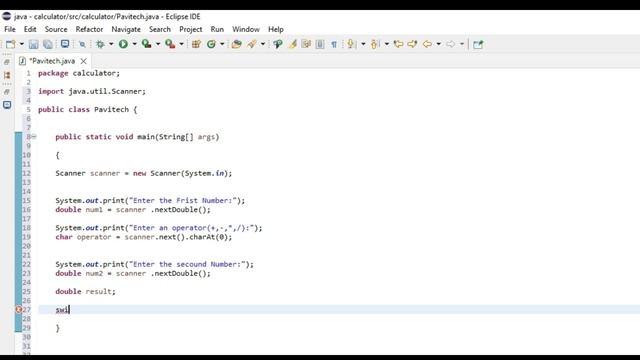Expand the Search dropdown arrow
The height and width of the screenshot is (360, 640).
[262, 44]
